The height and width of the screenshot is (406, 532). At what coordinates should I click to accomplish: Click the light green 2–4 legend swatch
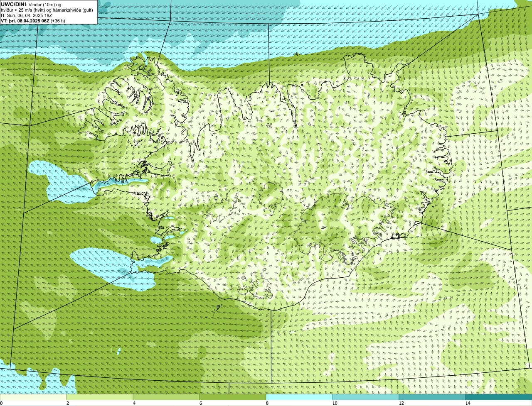[x=100, y=397]
